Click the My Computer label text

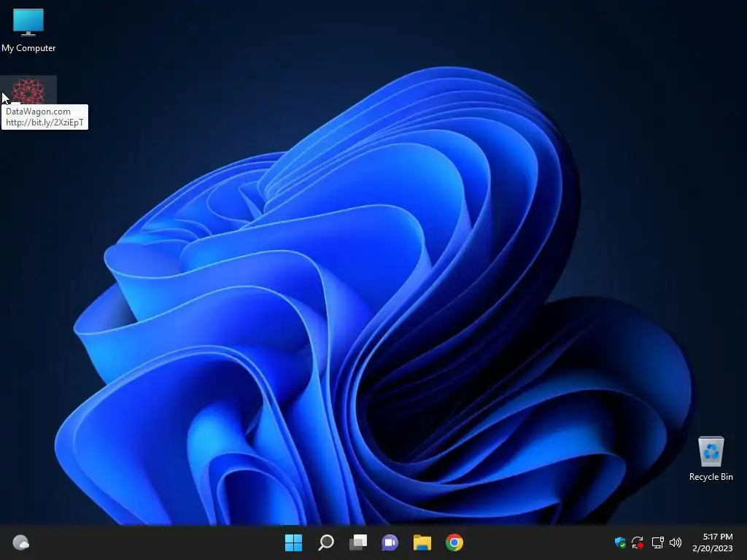coord(28,48)
